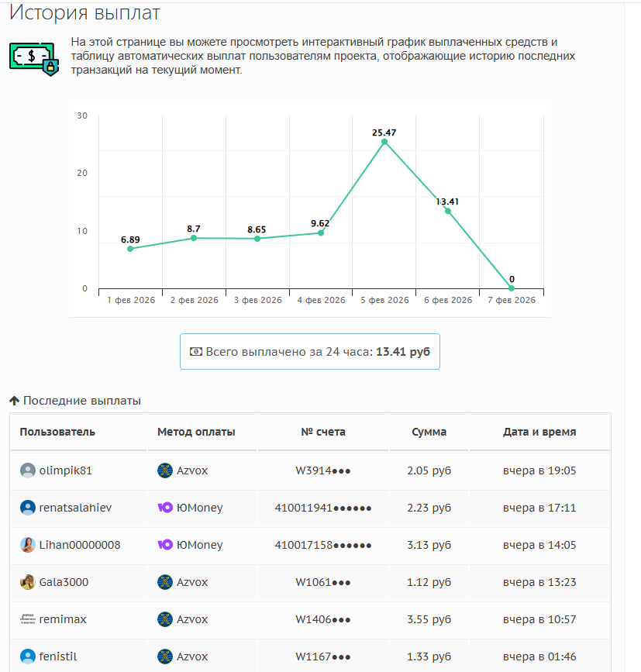
Task: Click olimpik81's avatar icon
Action: point(28,470)
